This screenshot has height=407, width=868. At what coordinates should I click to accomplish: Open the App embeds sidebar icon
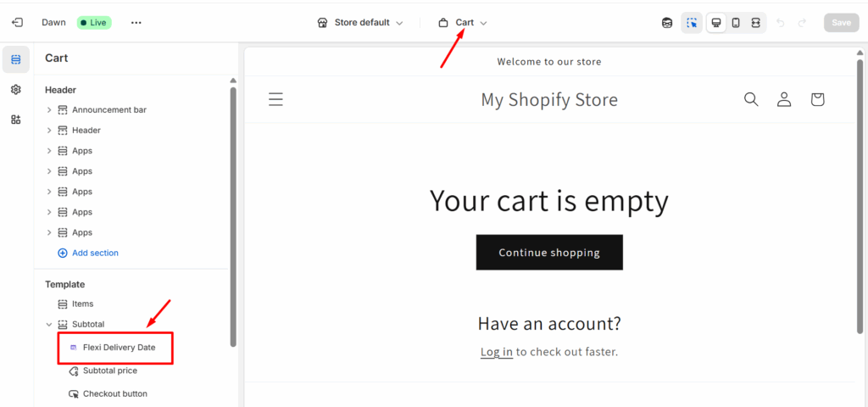(16, 120)
